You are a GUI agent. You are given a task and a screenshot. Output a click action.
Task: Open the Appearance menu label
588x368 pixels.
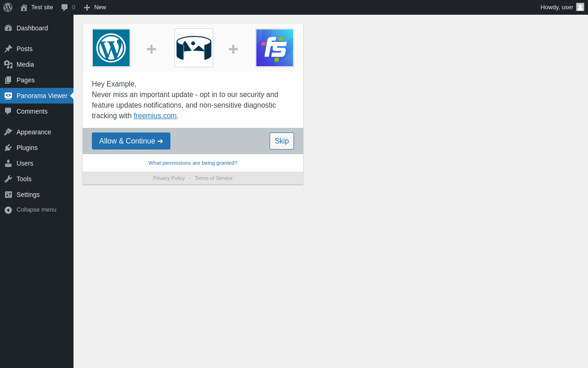[34, 132]
